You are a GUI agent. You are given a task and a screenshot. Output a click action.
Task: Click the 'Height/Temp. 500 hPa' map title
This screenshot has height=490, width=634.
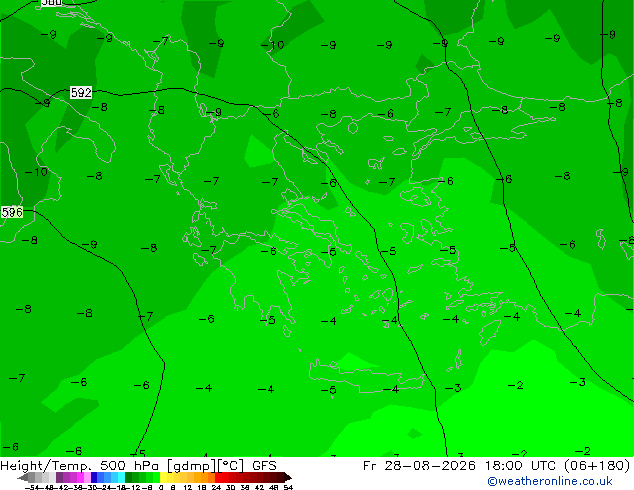80,465
